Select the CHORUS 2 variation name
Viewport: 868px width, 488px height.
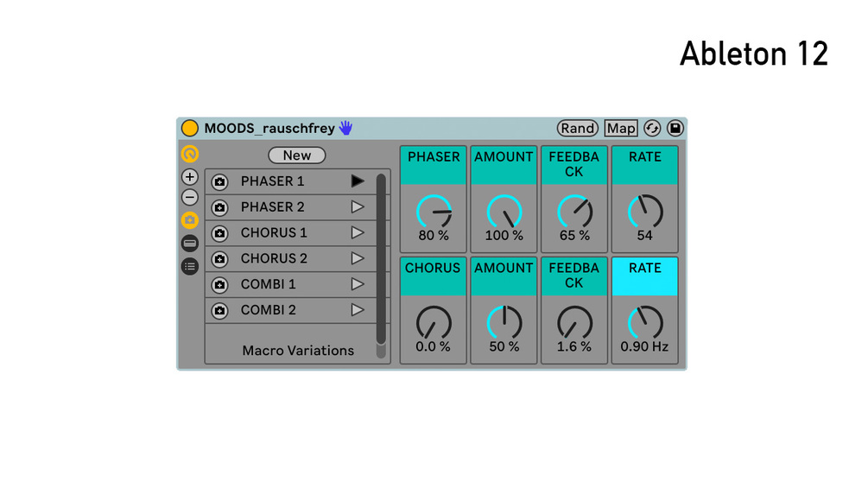point(274,258)
